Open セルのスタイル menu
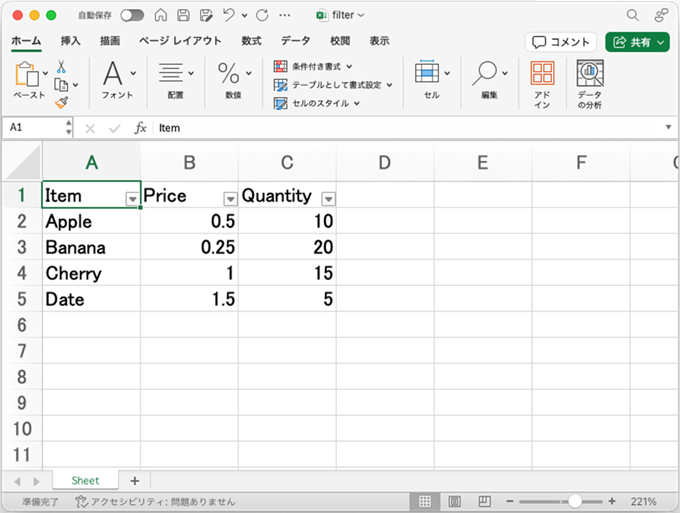 (x=317, y=103)
